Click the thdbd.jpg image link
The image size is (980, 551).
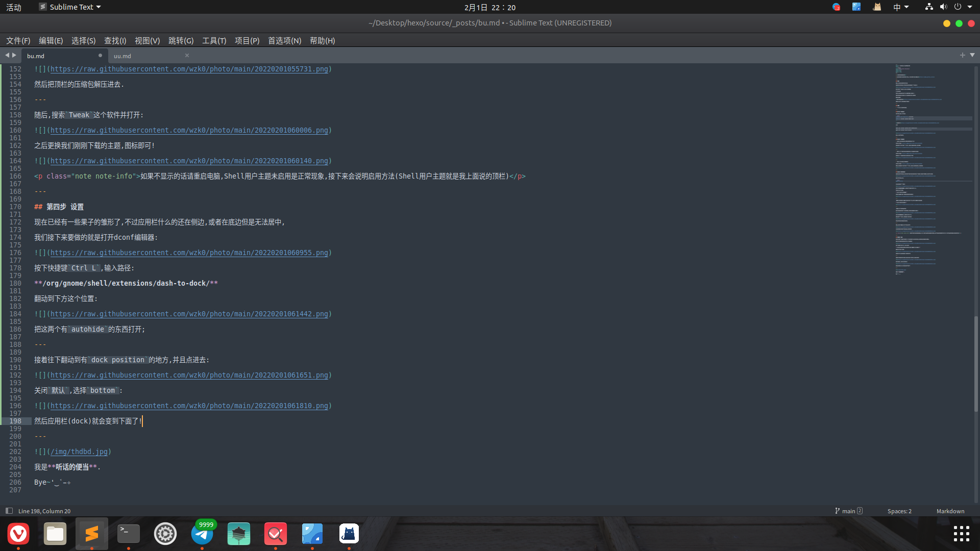[x=79, y=452]
